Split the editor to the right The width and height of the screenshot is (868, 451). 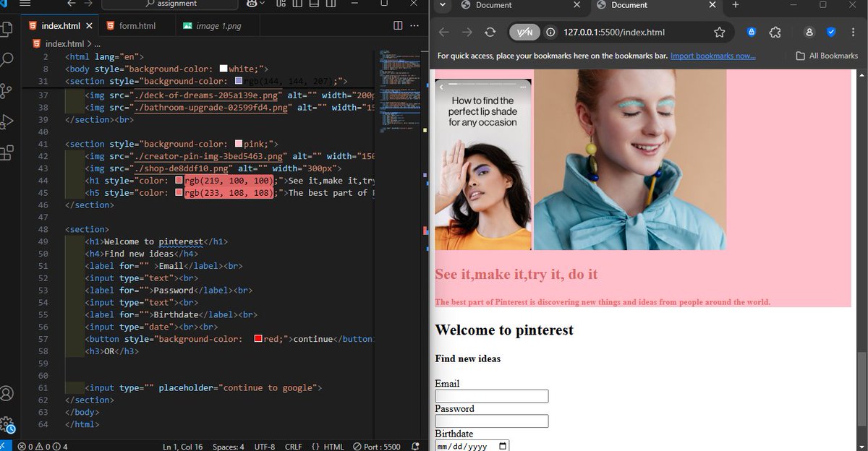click(398, 25)
